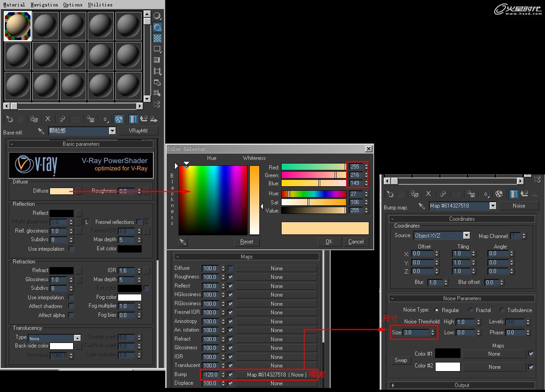Click the Noise Color #2 white swatch

(448, 367)
